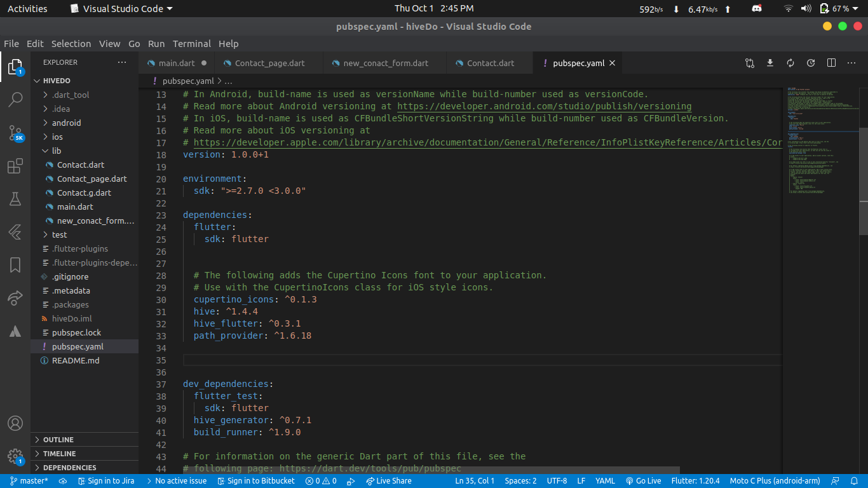
Task: Open Explorer views and more actions ellipsis
Action: pyautogui.click(x=122, y=62)
